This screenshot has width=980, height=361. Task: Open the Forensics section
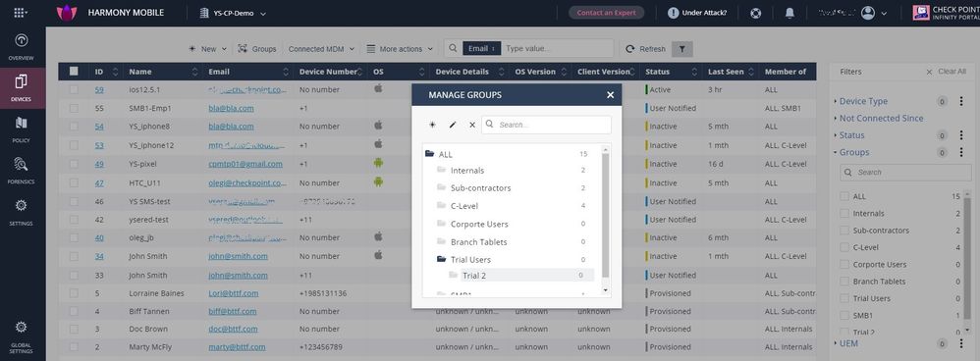[x=21, y=171]
